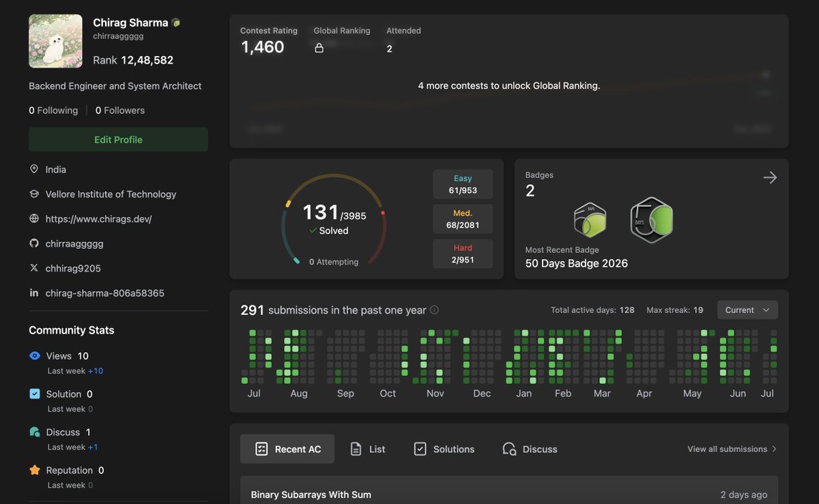Click the smaller green hexagon days badge

click(x=590, y=220)
